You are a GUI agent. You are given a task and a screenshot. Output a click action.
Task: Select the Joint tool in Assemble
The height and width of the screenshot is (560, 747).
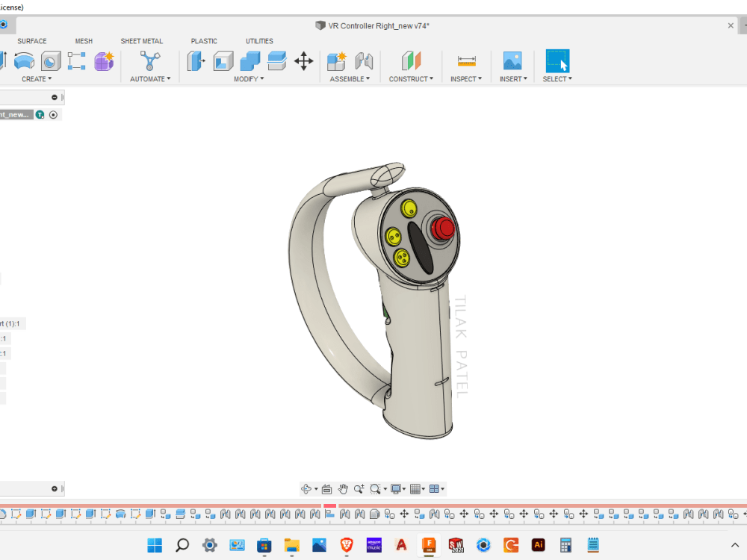(x=364, y=61)
